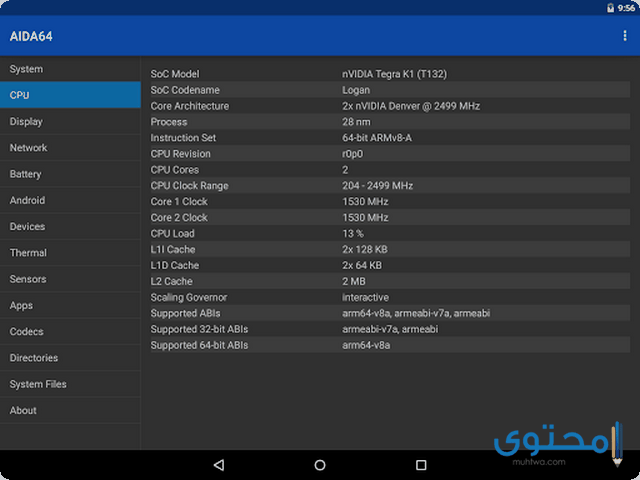Select the L1I Cache label
This screenshot has width=640, height=480.
click(173, 249)
